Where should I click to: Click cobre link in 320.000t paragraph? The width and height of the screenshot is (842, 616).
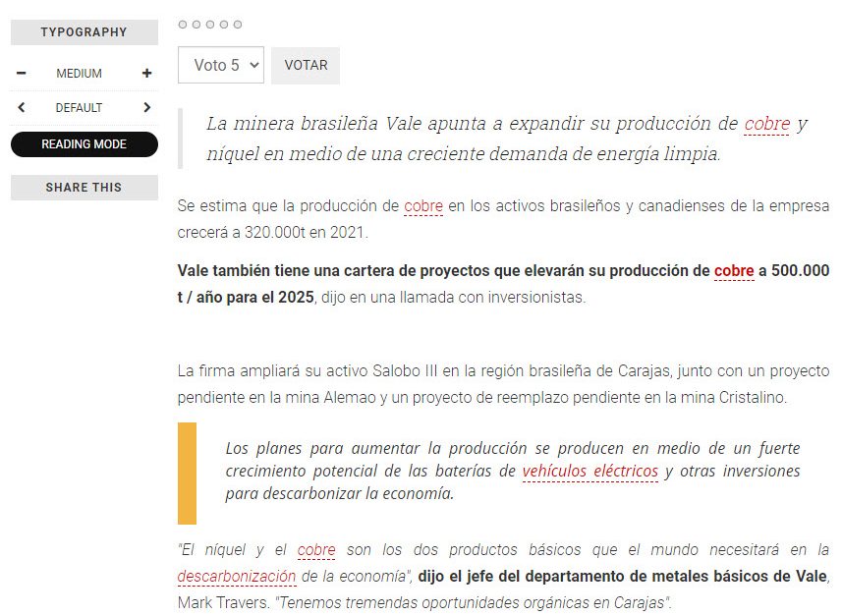(423, 206)
